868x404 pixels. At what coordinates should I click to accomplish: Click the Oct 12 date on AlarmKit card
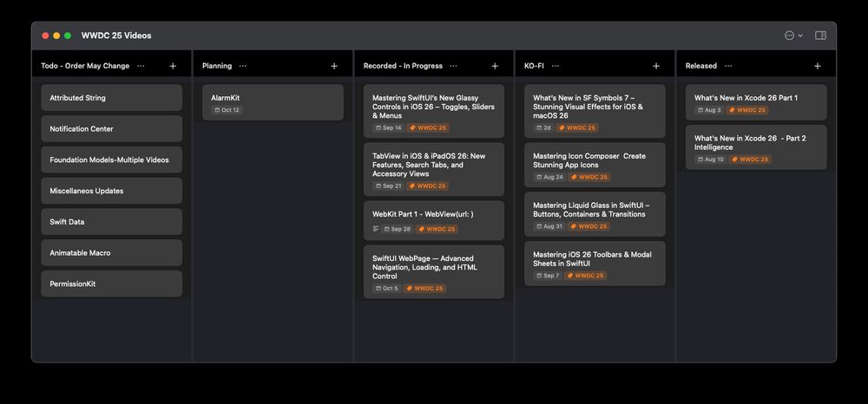[227, 110]
